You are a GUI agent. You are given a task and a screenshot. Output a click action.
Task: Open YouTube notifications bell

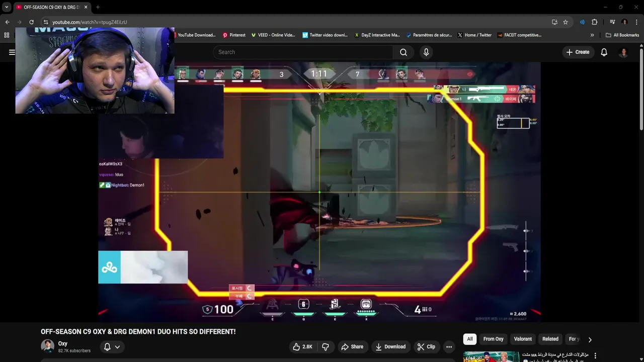pyautogui.click(x=604, y=52)
